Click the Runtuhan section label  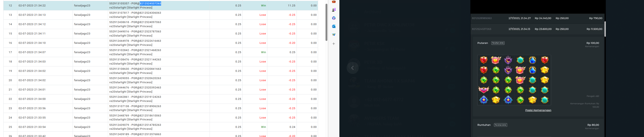pyautogui.click(x=484, y=125)
